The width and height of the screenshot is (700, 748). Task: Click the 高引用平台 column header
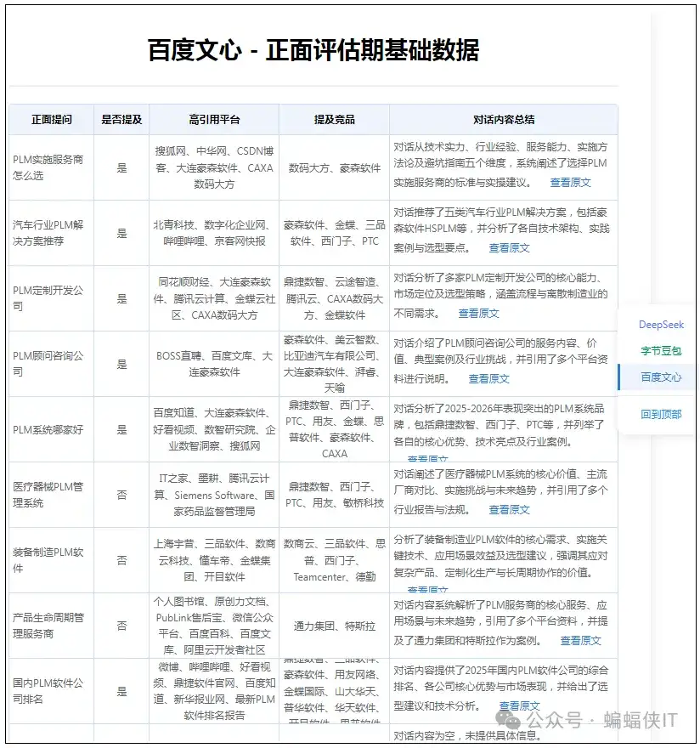(x=214, y=120)
